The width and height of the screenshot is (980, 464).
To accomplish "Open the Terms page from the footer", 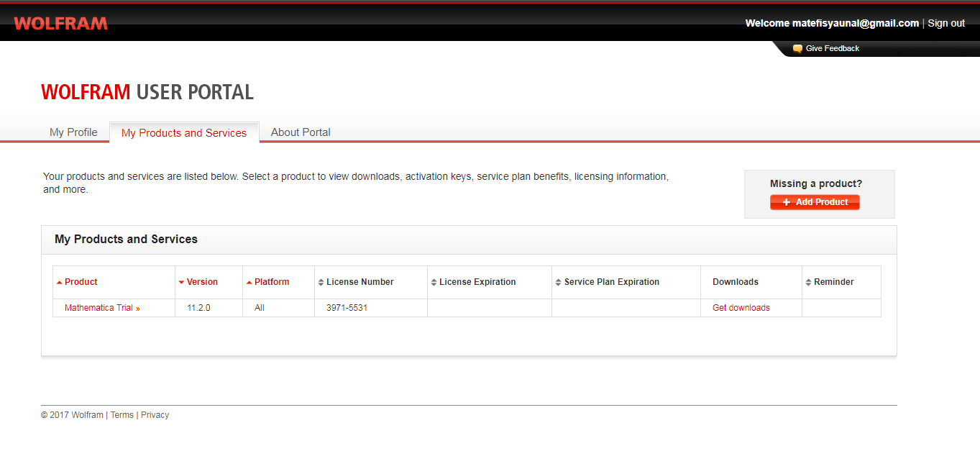I will (x=122, y=414).
